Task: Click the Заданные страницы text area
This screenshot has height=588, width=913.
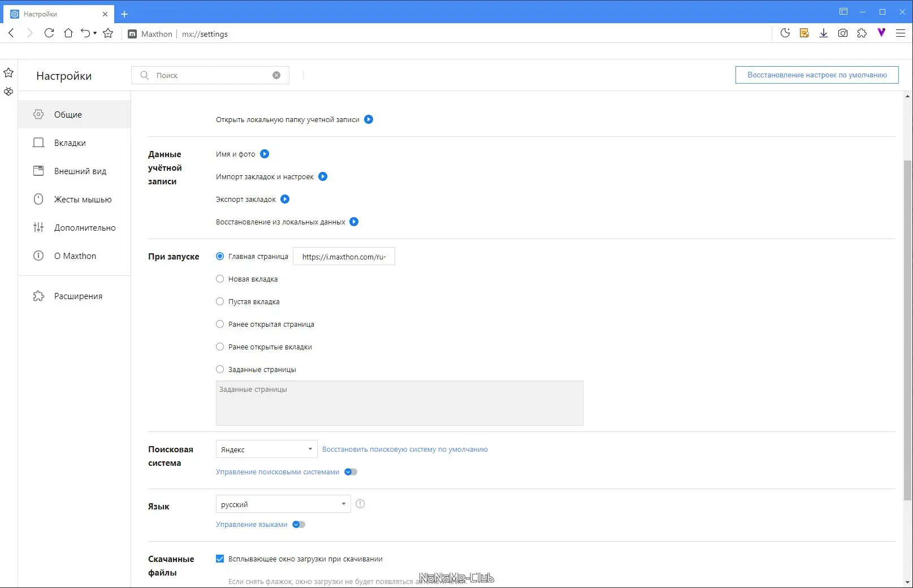Action: [399, 403]
